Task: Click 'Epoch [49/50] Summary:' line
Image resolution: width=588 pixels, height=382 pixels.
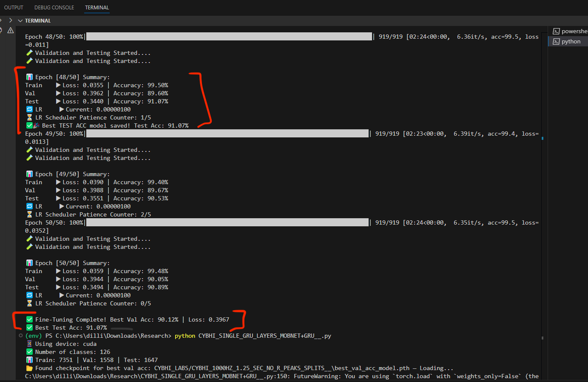Action: 68,174
